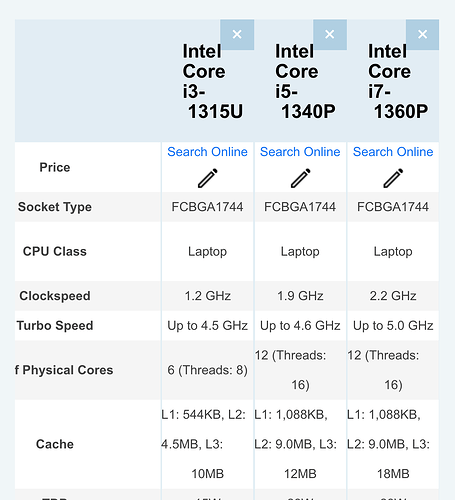Select the Intel Core i3-1315U heading
The image size is (455, 500).
tap(213, 81)
